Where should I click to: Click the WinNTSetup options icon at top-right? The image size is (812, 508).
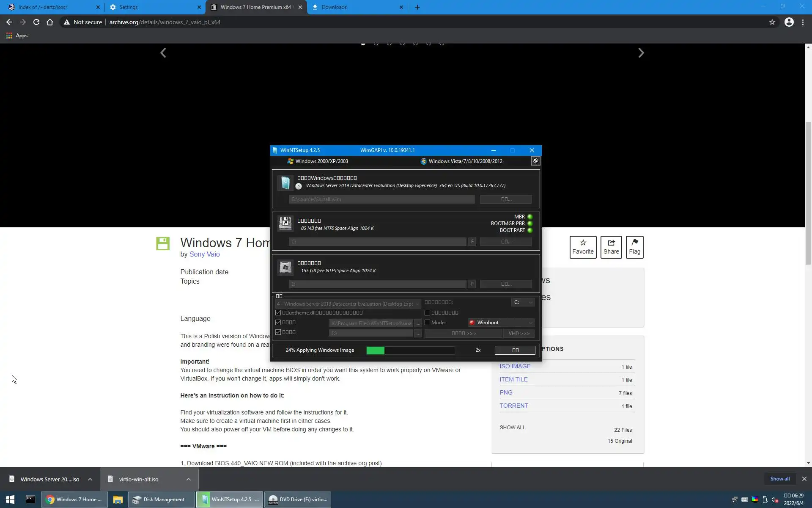(x=535, y=161)
